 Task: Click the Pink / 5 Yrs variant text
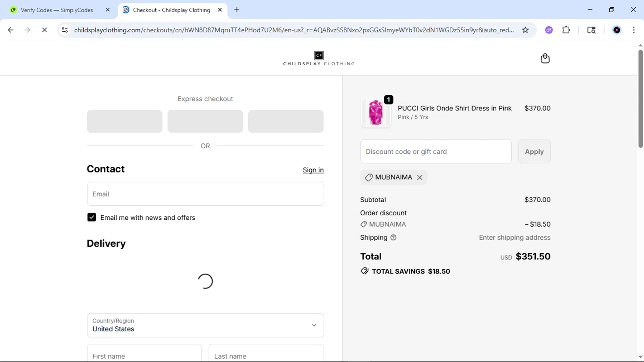(413, 117)
